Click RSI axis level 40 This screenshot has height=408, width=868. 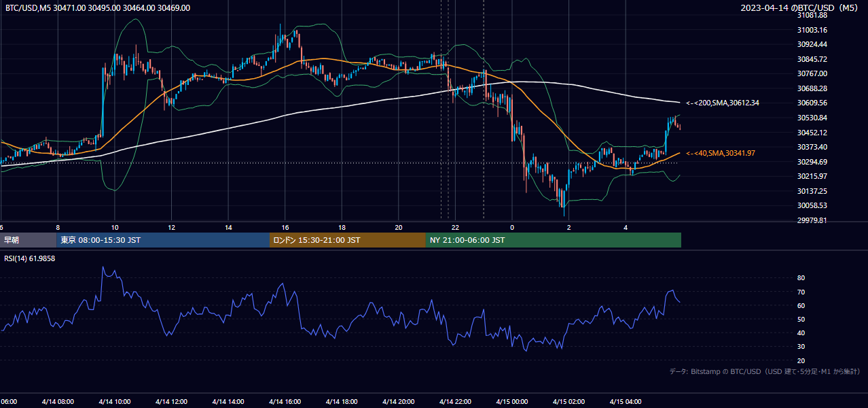[801, 333]
